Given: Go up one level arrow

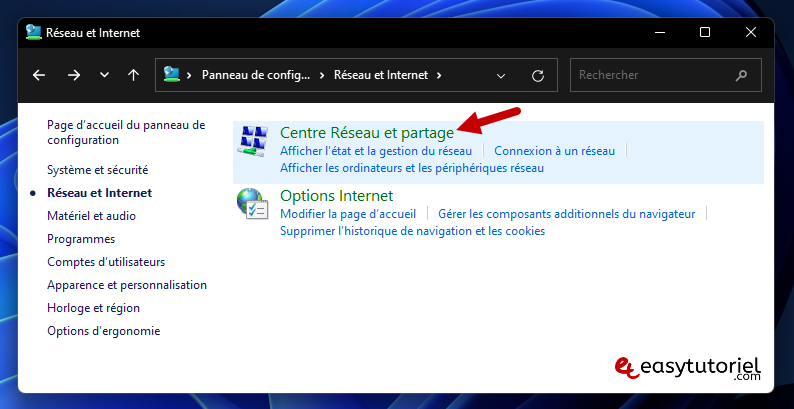Looking at the screenshot, I should [133, 75].
